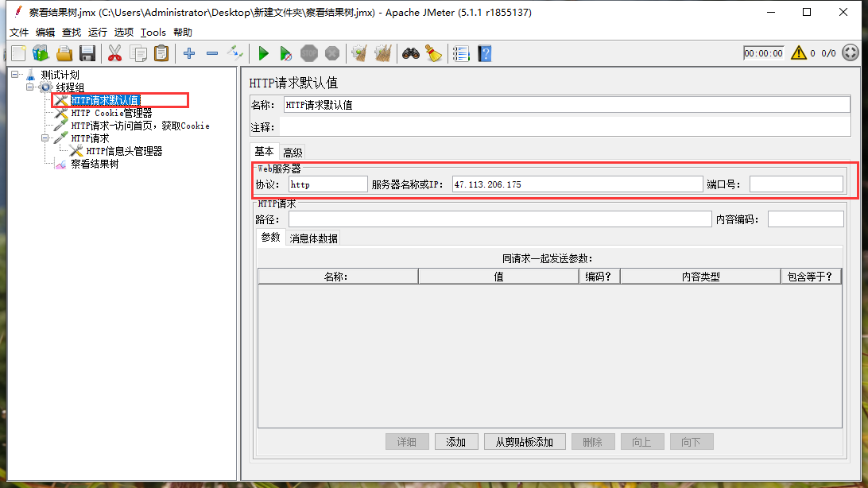
Task: Open the 选项 menu
Action: coord(123,33)
